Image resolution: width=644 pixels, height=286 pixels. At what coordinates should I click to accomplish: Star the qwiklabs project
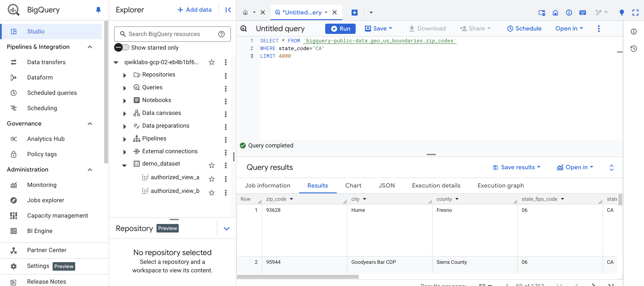point(211,62)
